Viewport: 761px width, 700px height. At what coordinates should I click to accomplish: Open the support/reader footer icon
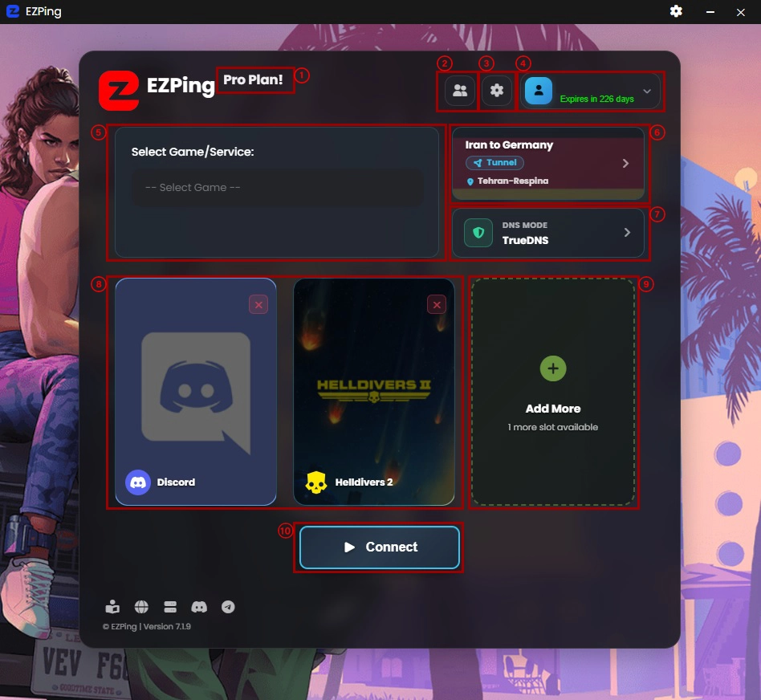(112, 607)
